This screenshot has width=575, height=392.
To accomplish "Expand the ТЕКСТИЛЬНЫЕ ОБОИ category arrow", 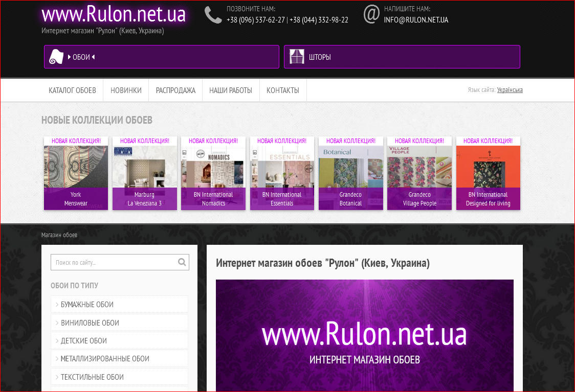I will coord(57,377).
